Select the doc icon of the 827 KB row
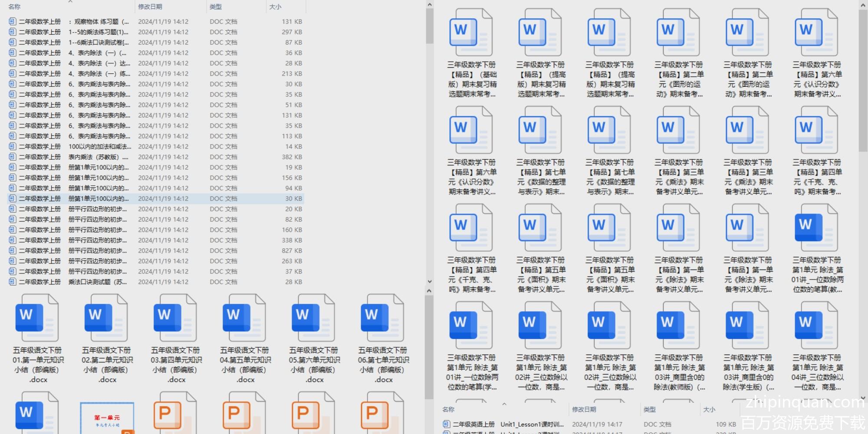The image size is (868, 434). point(12,250)
